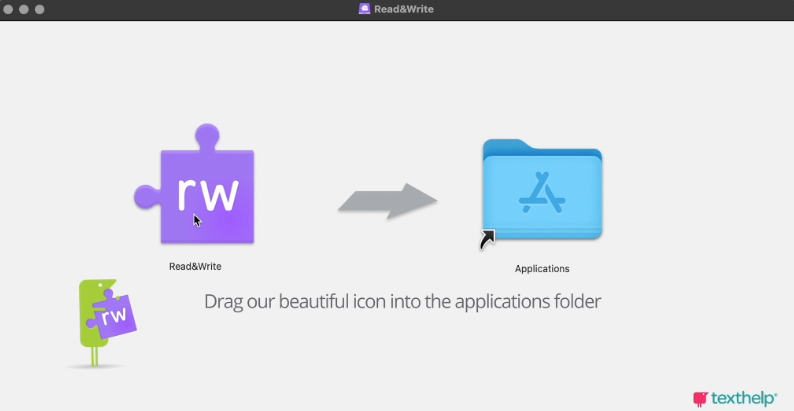
Task: Click the small rw puzzle piece held by mascot
Action: (114, 316)
